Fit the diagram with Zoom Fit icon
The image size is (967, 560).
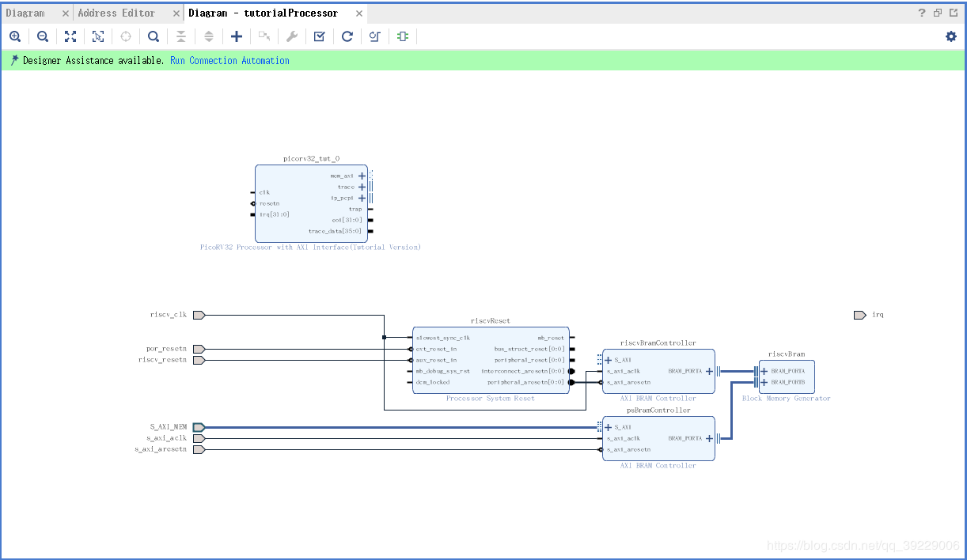pos(70,36)
